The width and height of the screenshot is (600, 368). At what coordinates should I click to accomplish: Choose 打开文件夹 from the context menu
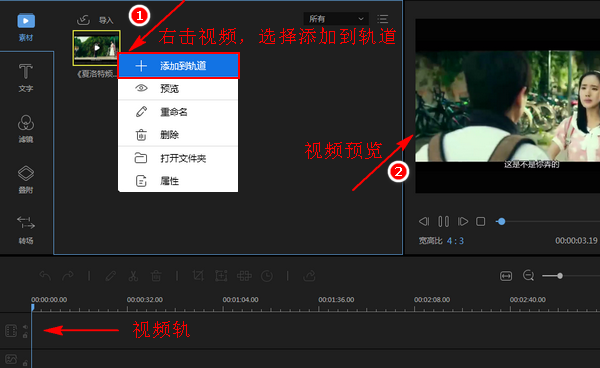point(178,158)
